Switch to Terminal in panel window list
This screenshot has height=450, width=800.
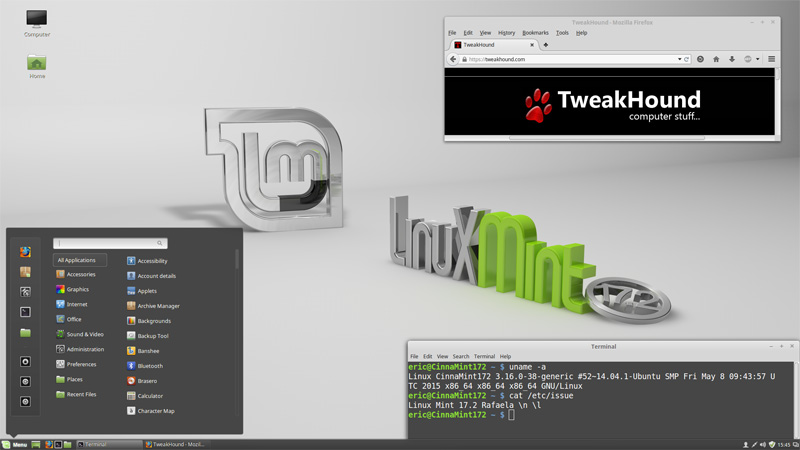click(109, 444)
